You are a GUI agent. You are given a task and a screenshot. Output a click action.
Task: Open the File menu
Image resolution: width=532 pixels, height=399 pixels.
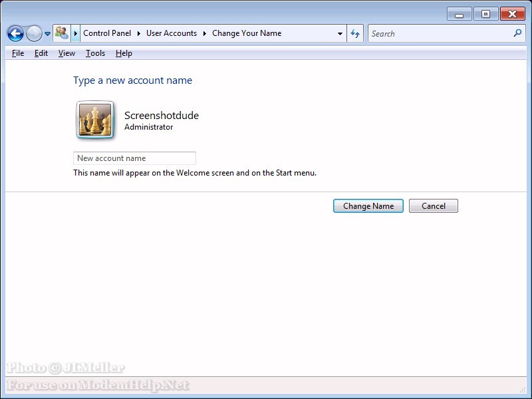click(18, 53)
